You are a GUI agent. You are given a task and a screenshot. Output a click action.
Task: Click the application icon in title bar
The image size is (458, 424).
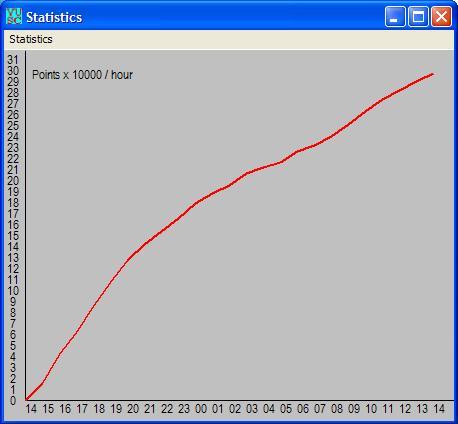point(14,16)
